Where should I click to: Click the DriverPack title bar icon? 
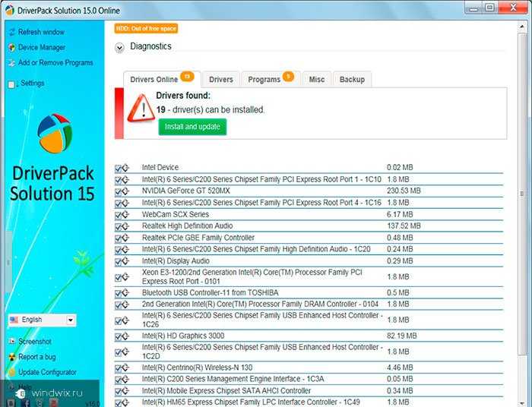coord(9,11)
